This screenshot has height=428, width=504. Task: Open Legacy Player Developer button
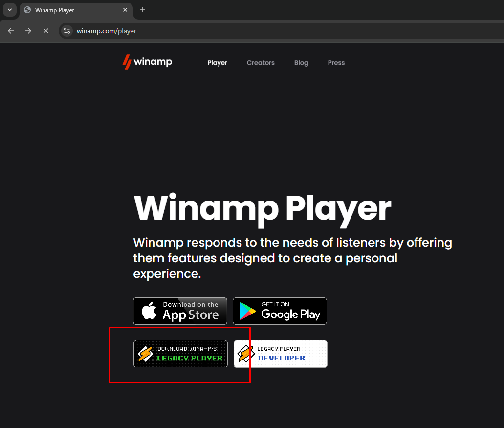281,354
